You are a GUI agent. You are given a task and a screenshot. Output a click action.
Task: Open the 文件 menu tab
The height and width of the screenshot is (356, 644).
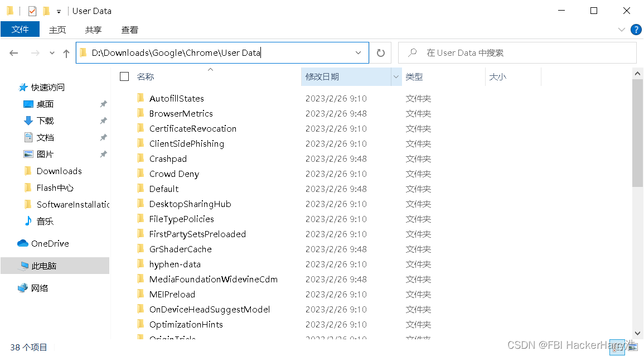[20, 29]
